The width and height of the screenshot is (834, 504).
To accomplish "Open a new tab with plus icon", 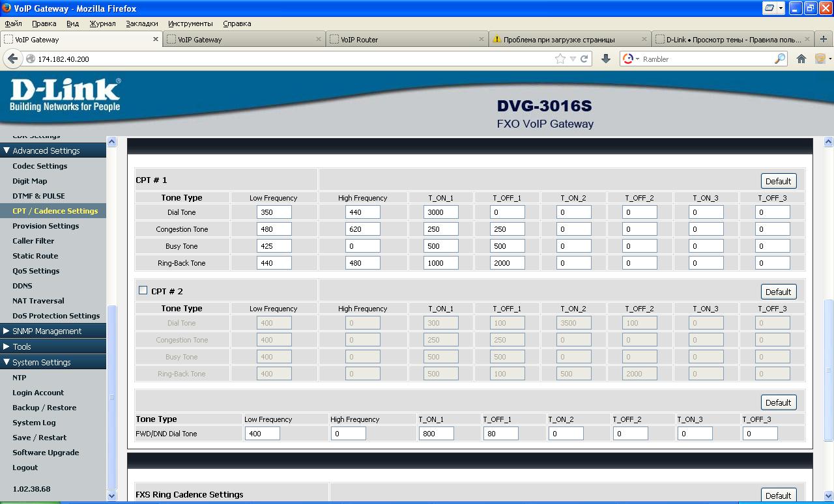I will click(x=824, y=39).
